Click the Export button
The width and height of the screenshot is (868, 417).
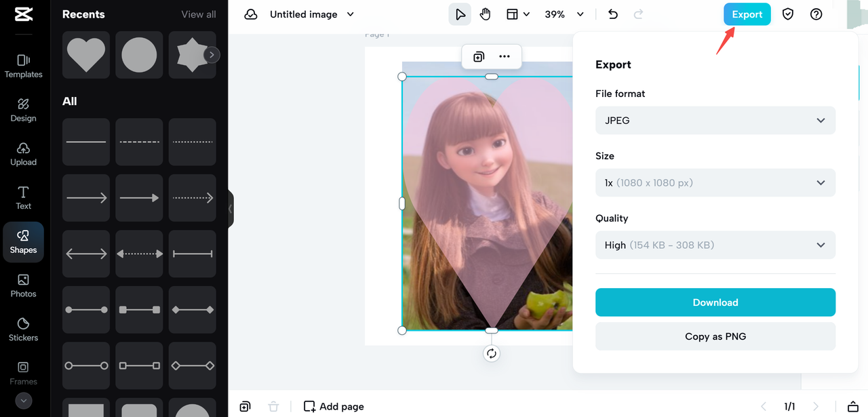pos(747,14)
